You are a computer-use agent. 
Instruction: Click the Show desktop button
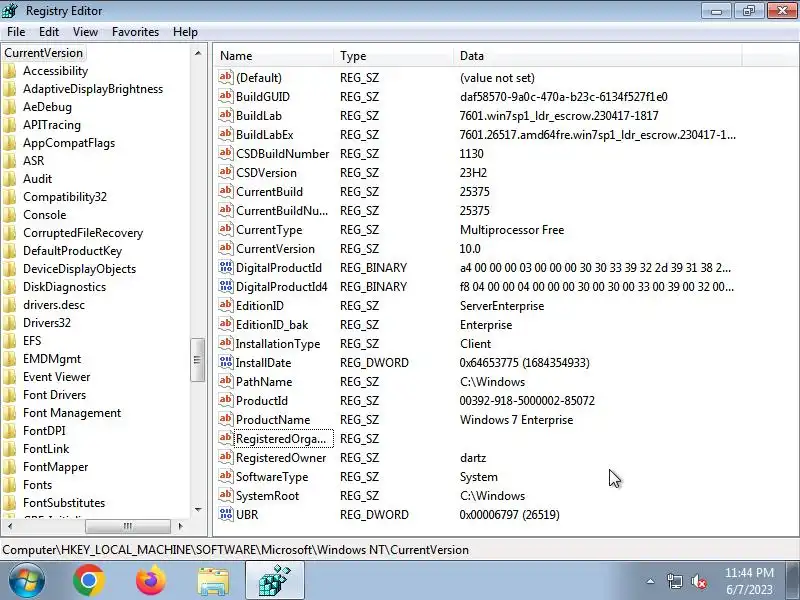793,581
